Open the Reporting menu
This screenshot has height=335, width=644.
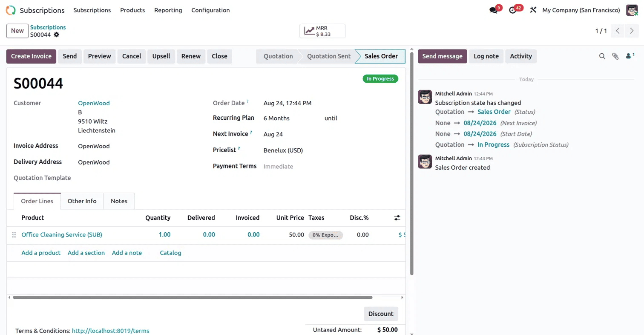coord(168,10)
